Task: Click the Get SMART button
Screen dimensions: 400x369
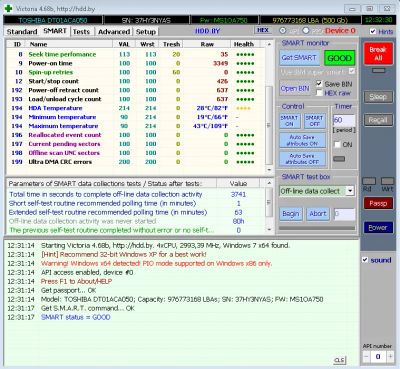Action: [299, 58]
